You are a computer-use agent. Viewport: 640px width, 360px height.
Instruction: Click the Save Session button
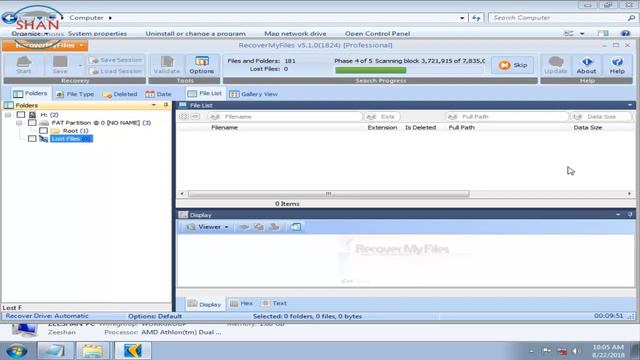pyautogui.click(x=116, y=60)
